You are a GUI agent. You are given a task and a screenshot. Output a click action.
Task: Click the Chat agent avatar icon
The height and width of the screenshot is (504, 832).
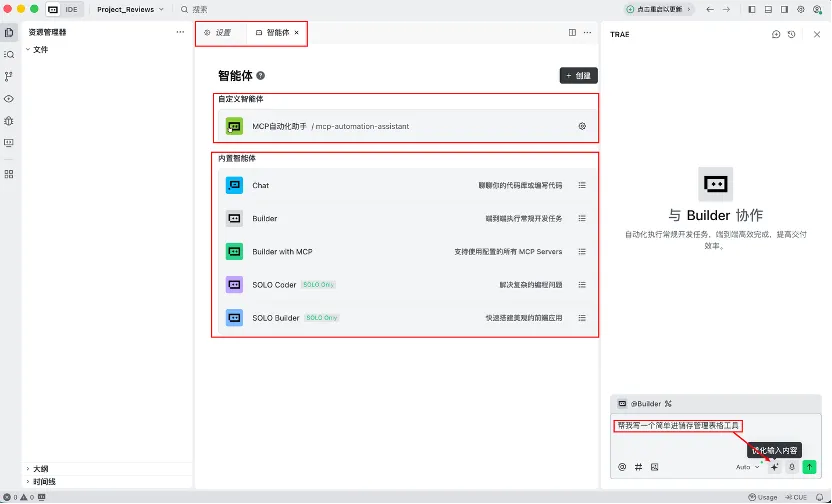coord(234,185)
